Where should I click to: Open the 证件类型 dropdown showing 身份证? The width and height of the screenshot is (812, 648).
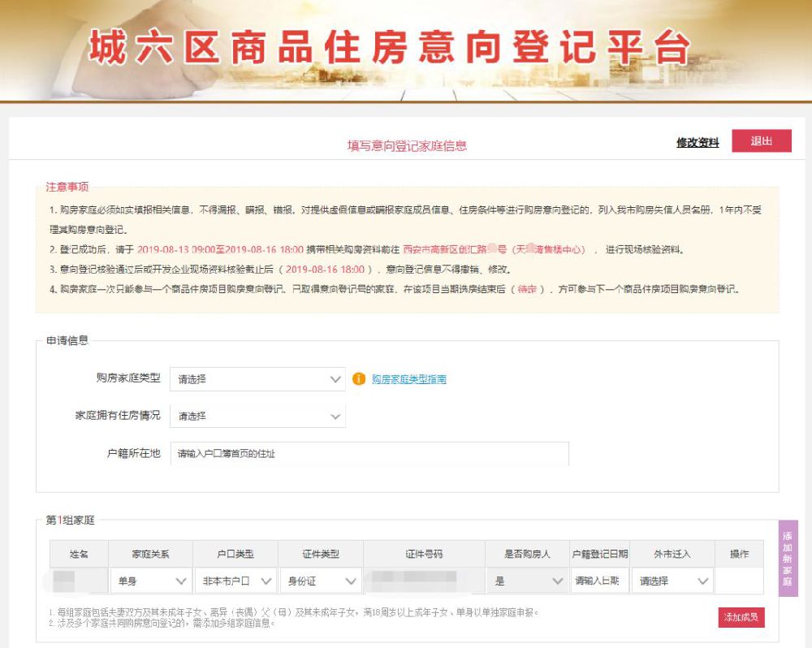[x=321, y=581]
